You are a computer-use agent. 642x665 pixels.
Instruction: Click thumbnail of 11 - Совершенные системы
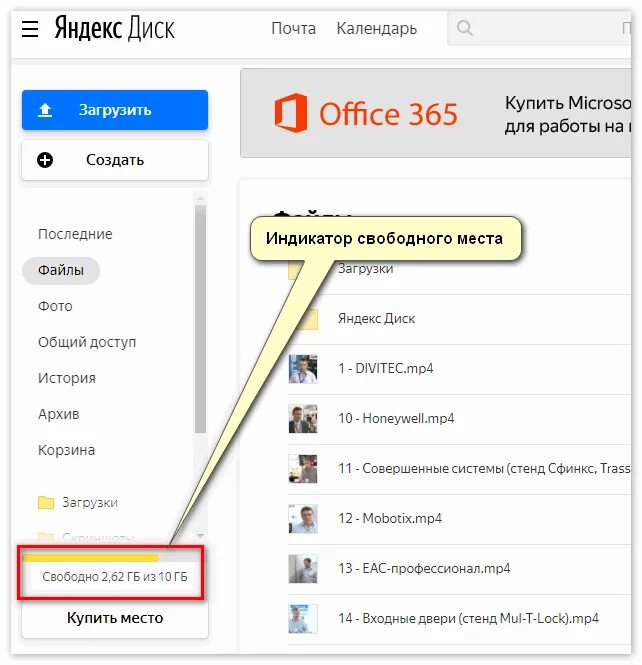303,469
